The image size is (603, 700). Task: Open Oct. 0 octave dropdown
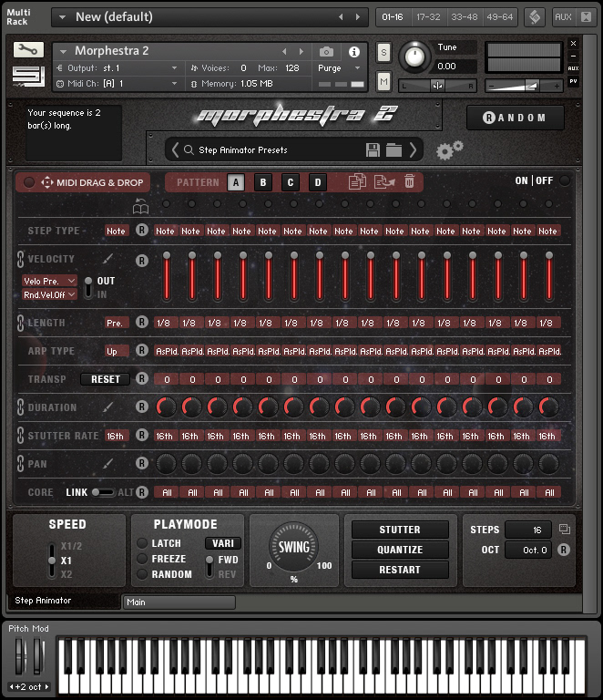(528, 550)
